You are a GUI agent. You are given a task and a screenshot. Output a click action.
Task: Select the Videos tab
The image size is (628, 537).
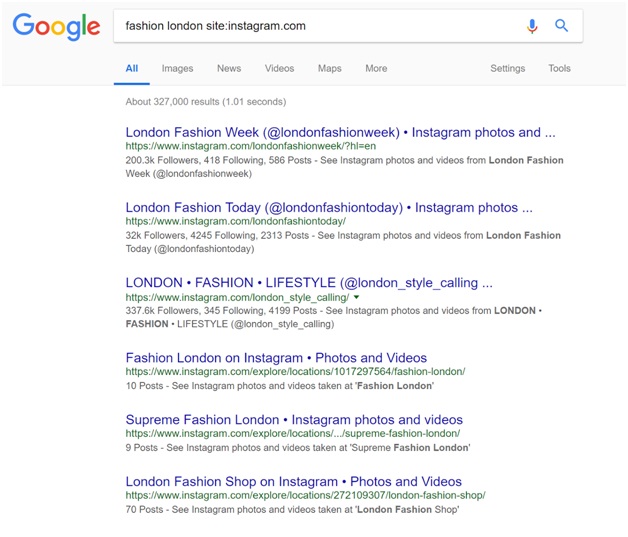pos(279,68)
